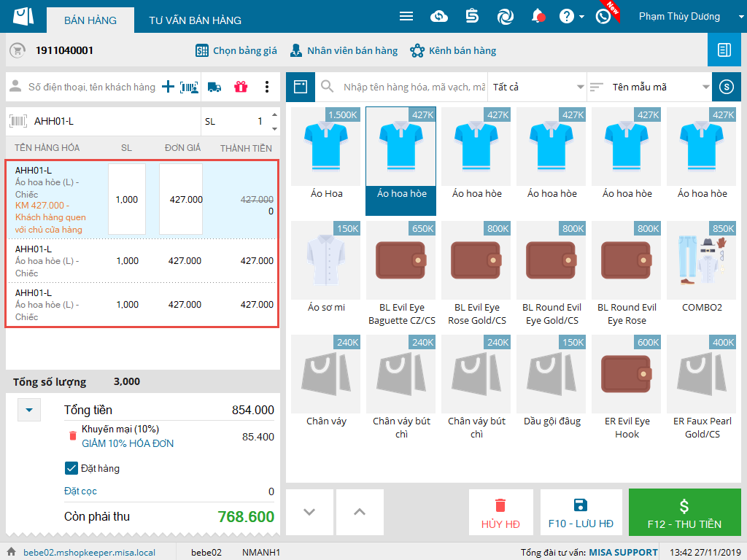
Task: Click the MISA SUPPORT link
Action: tap(623, 553)
